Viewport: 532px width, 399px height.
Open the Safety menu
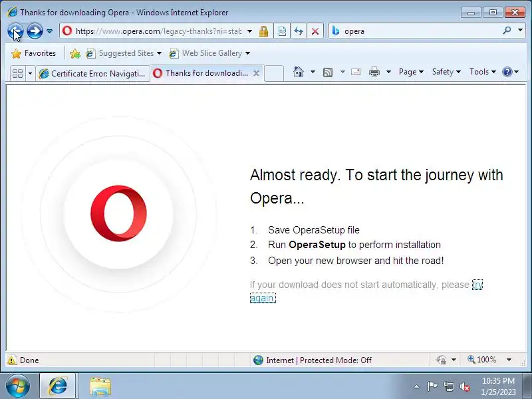[446, 72]
